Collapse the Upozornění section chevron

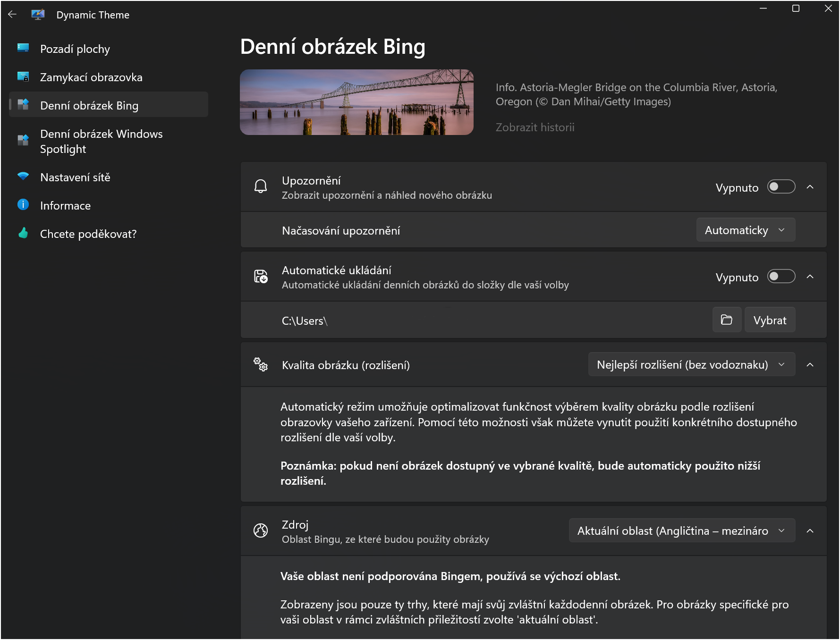click(x=810, y=187)
